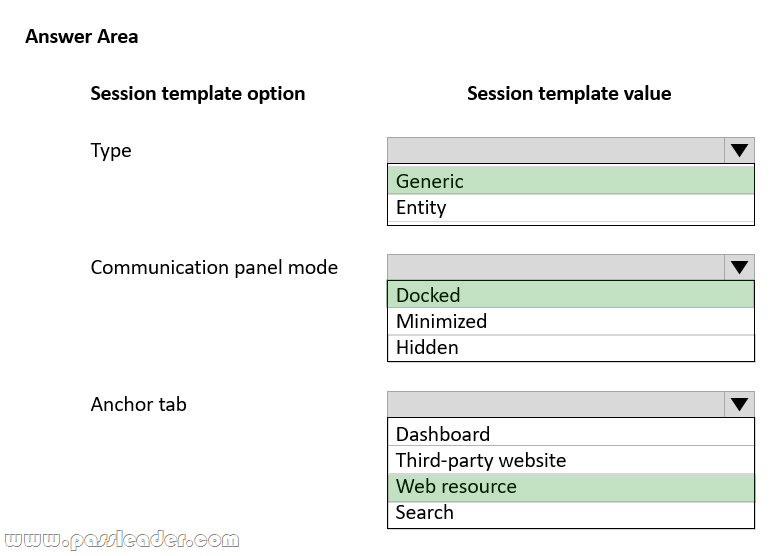The height and width of the screenshot is (556, 782).
Task: Choose the Third-party website option
Action: 570,460
